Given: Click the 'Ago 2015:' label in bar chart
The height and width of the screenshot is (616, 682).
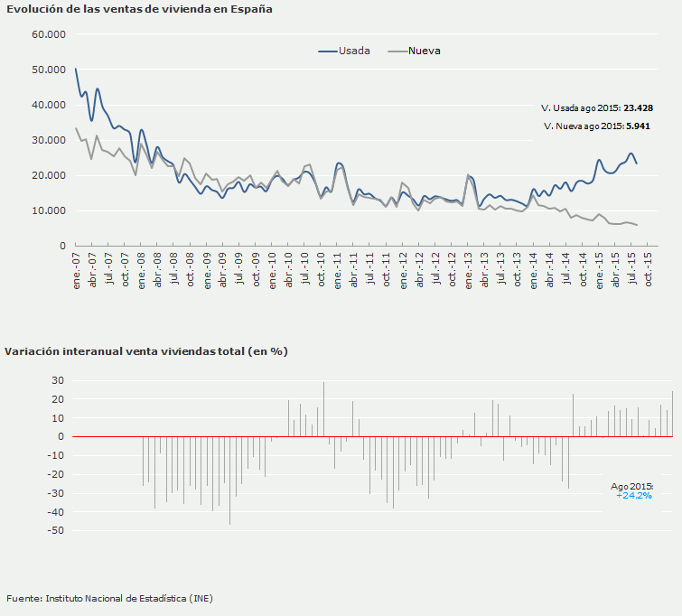Looking at the screenshot, I should pyautogui.click(x=631, y=486).
